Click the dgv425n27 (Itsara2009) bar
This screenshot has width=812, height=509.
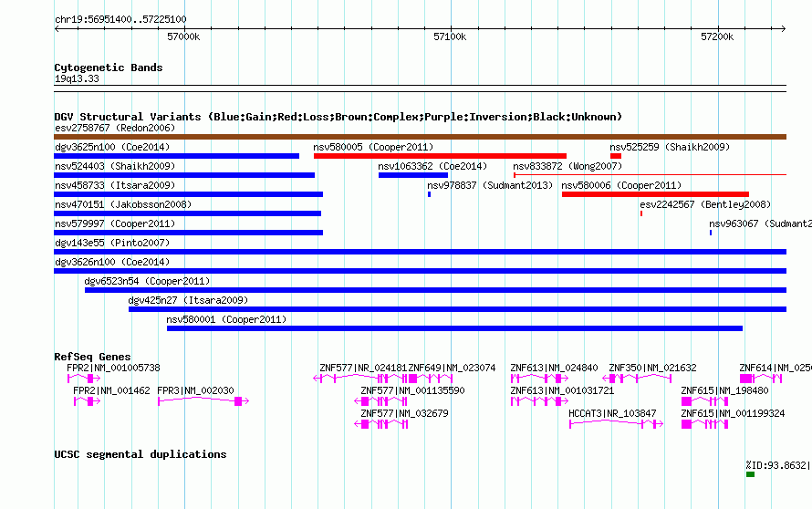[458, 309]
